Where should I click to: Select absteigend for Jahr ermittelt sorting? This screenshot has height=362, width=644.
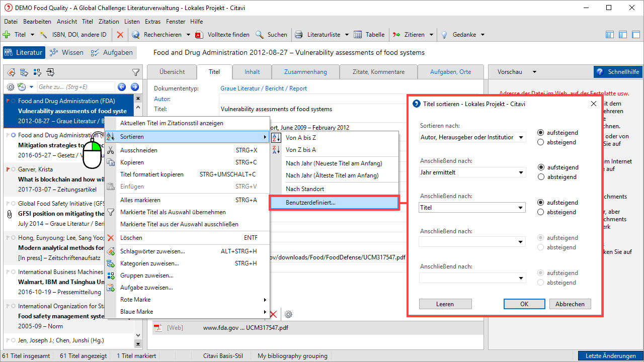pyautogui.click(x=541, y=177)
